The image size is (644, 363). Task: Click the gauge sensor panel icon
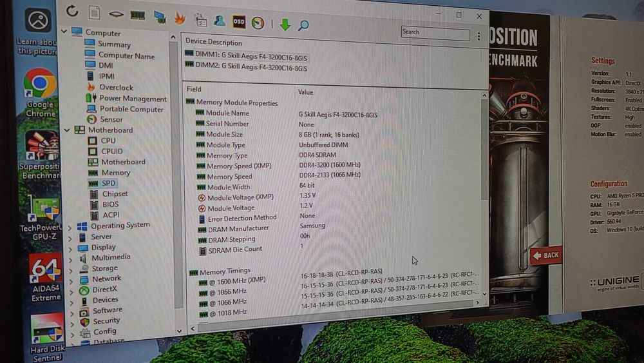point(258,23)
